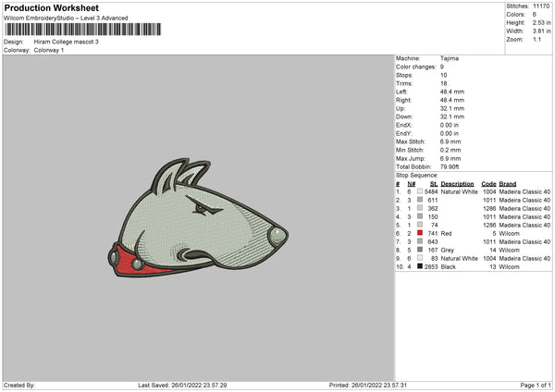Select the color swatch in stop row 2
This screenshot has height=392, width=555.
point(420,200)
